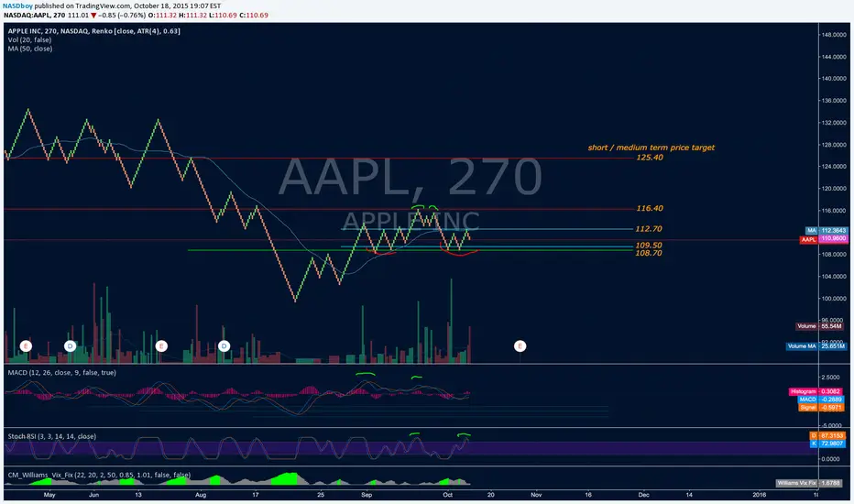
Task: Click the May label on time axis
Action: (x=49, y=495)
